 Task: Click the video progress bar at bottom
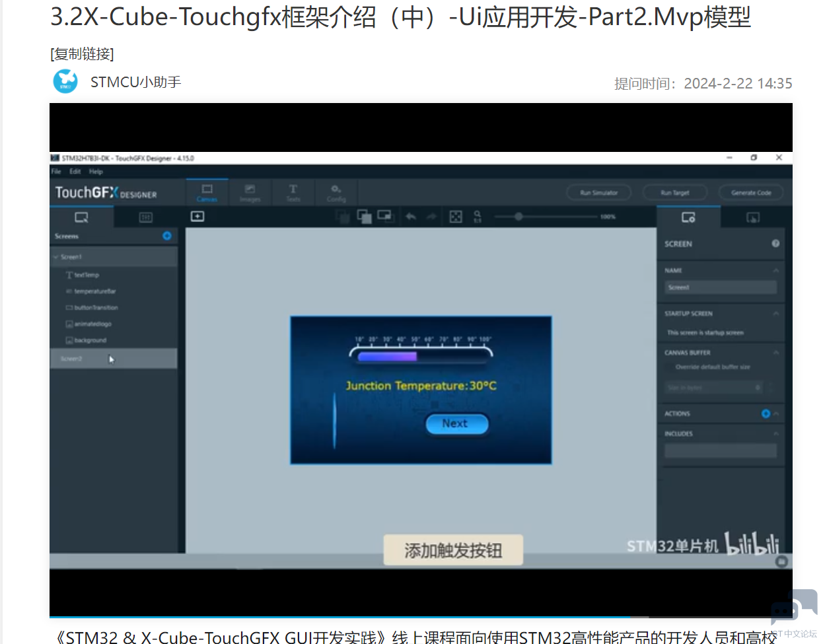pos(421,618)
